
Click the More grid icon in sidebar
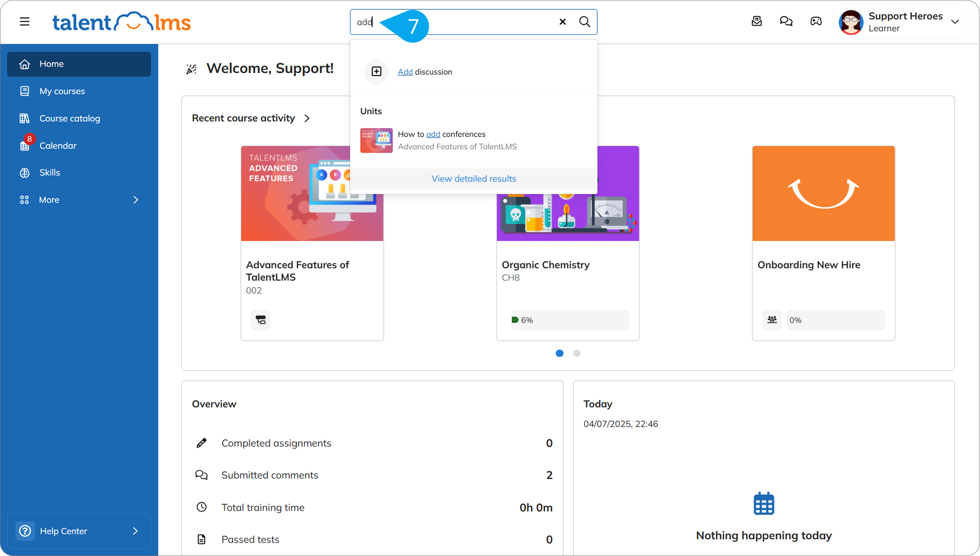(x=24, y=200)
